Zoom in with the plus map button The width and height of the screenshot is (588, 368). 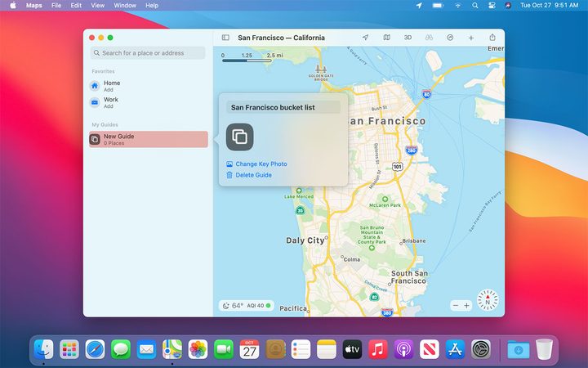466,305
